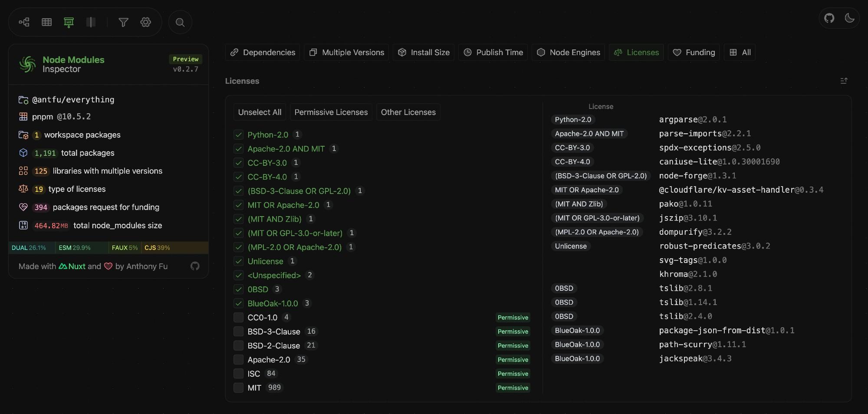Screen dimensions: 868x414
Task: Click Permissive badge on the MIT row
Action: 513,388
